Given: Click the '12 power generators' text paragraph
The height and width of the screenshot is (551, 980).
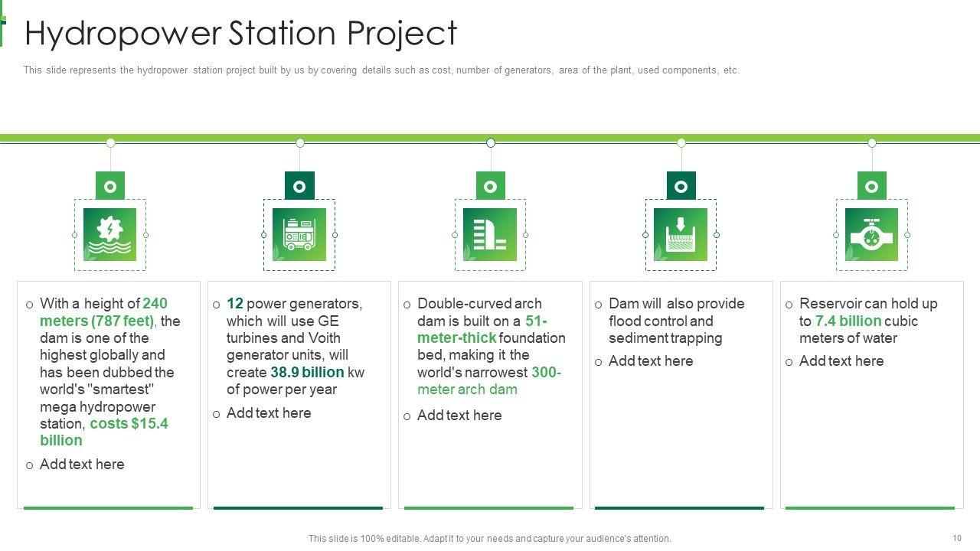Looking at the screenshot, I should [295, 346].
